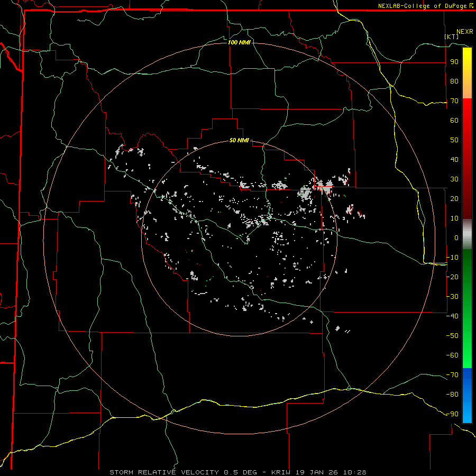
Task: Click the positive 10 scale label
Action: click(x=454, y=218)
